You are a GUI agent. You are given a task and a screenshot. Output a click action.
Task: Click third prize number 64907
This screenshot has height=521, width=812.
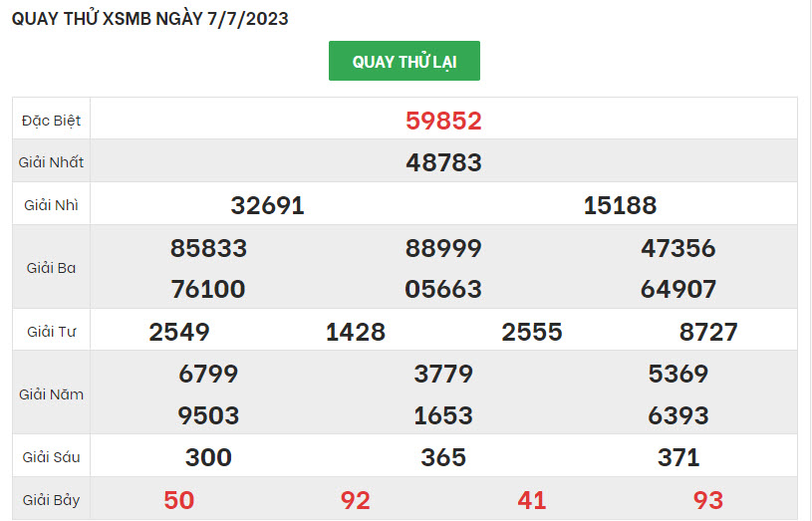click(678, 290)
